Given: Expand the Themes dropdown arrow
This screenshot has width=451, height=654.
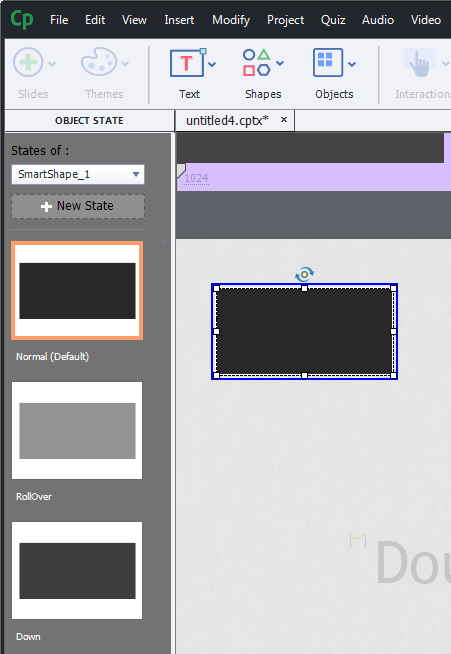Looking at the screenshot, I should pos(125,64).
